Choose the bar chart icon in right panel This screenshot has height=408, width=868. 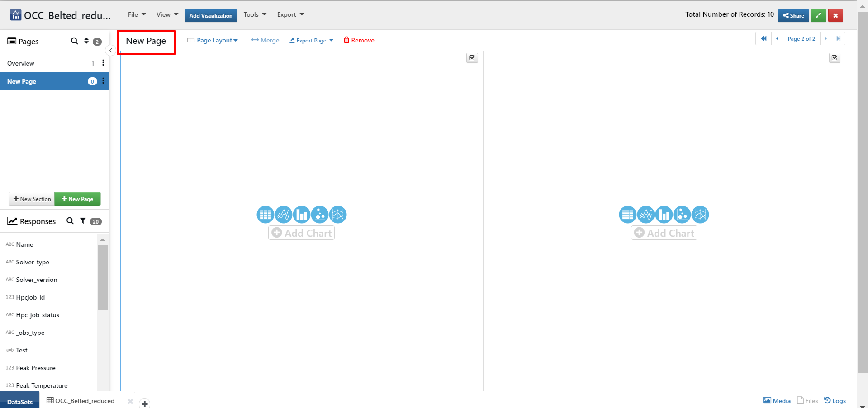tap(664, 215)
